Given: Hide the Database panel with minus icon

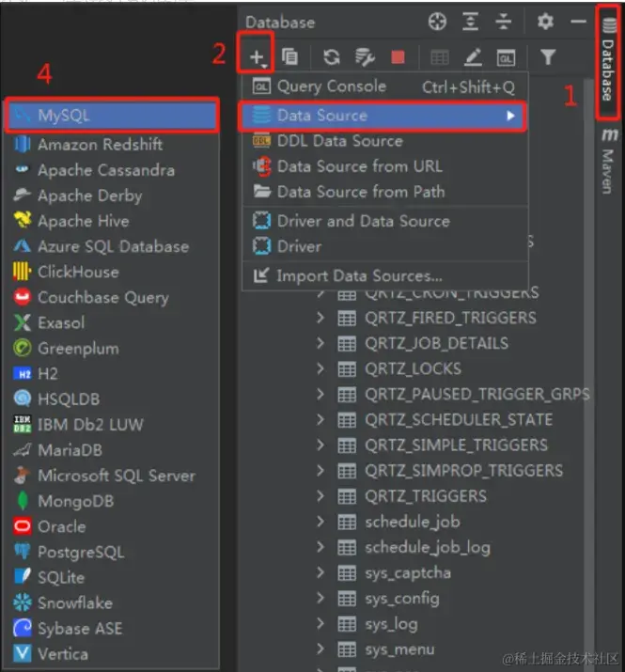Looking at the screenshot, I should coord(578,21).
